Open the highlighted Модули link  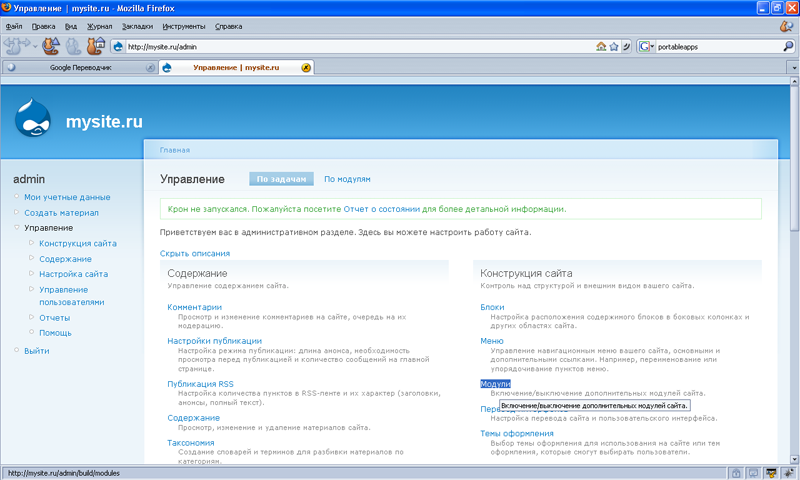coord(495,384)
